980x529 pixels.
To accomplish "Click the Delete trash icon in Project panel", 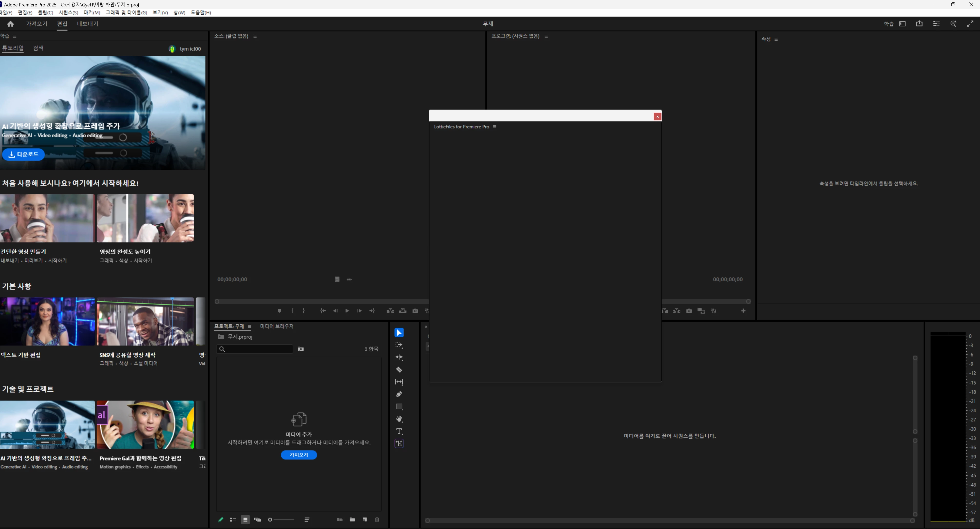I will coord(377,520).
